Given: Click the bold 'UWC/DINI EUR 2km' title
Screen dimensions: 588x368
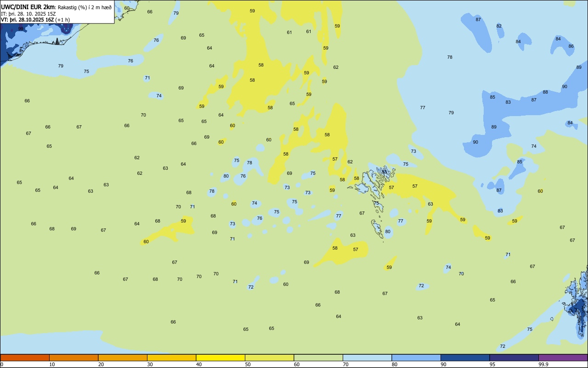Looking at the screenshot, I should (28, 7).
